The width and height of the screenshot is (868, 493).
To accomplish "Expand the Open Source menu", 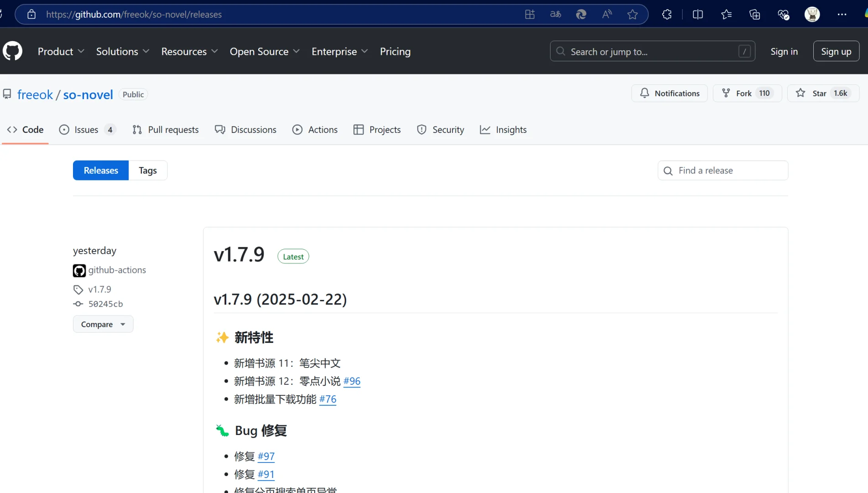I will [265, 51].
